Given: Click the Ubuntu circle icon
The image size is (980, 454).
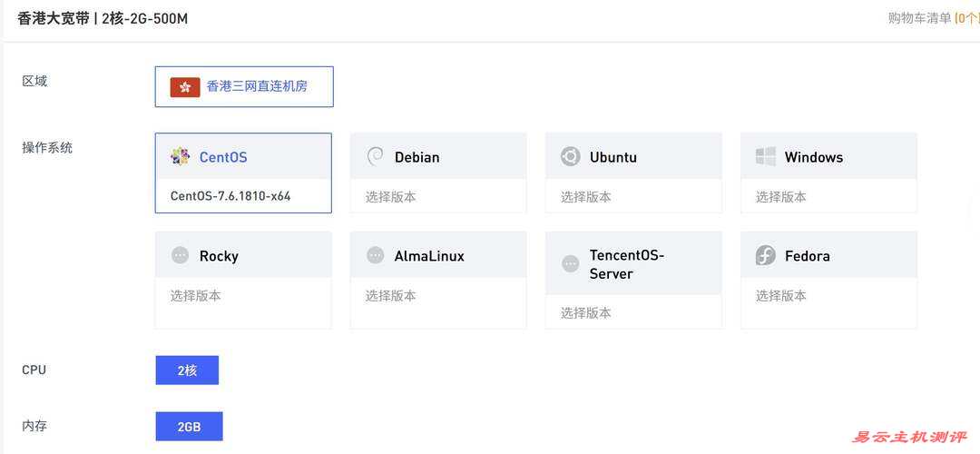Looking at the screenshot, I should pos(570,156).
